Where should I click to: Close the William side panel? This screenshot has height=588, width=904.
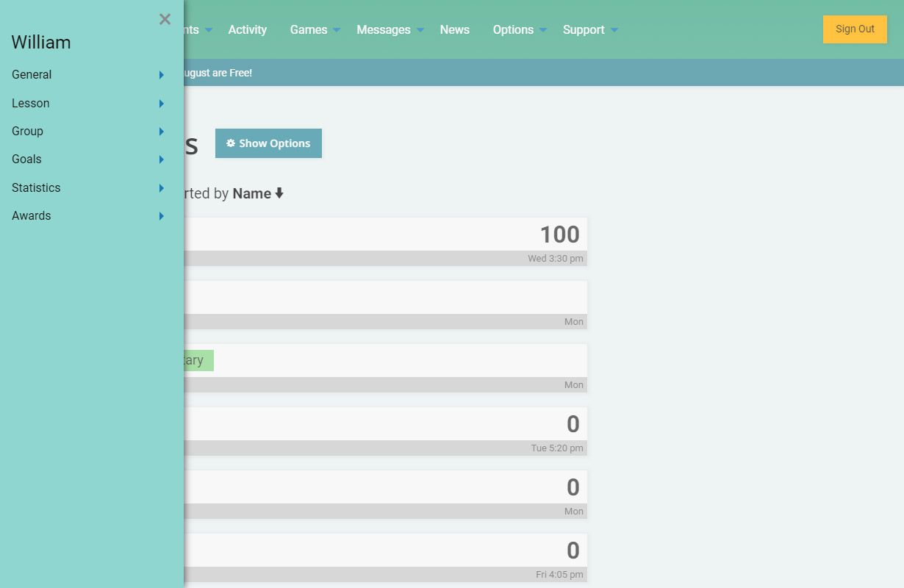point(165,20)
